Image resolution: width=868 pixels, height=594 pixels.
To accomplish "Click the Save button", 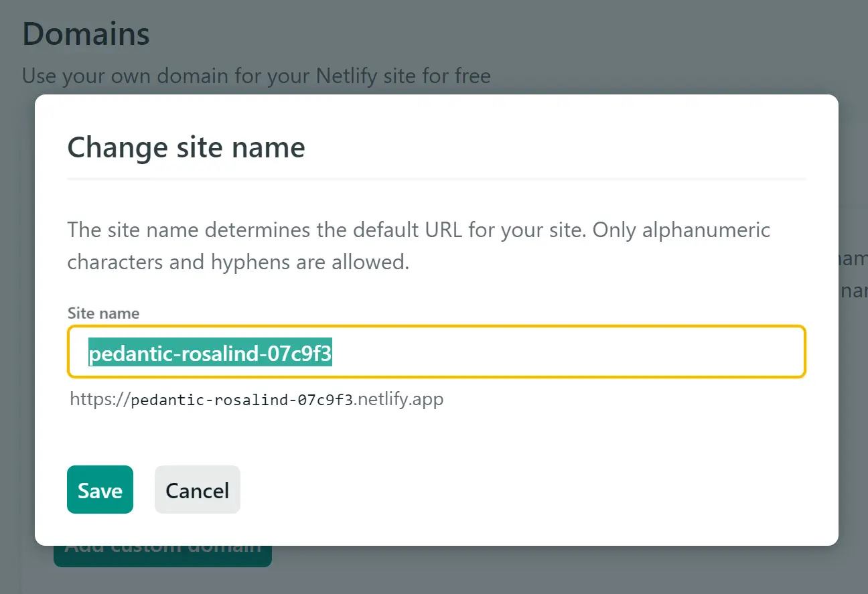I will (x=100, y=490).
